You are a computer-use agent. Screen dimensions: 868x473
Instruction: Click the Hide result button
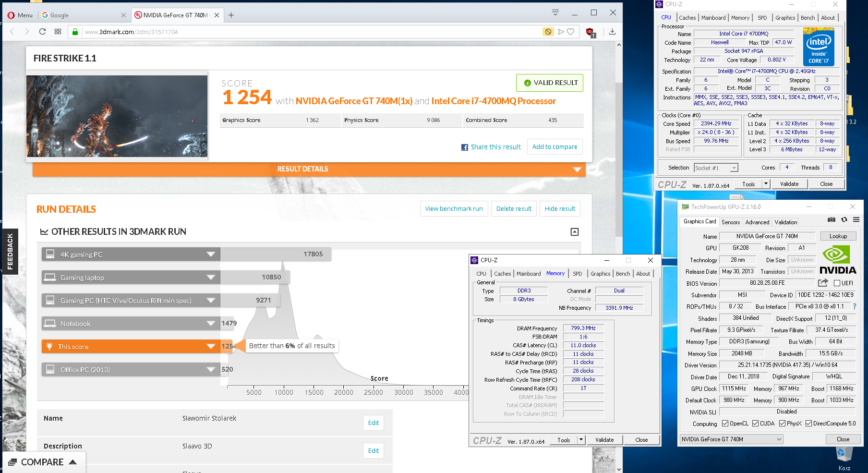(560, 208)
